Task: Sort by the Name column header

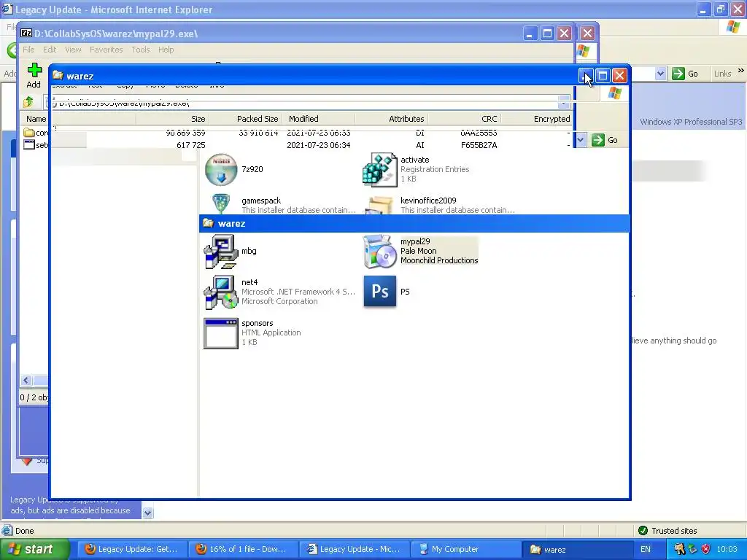Action: point(35,119)
